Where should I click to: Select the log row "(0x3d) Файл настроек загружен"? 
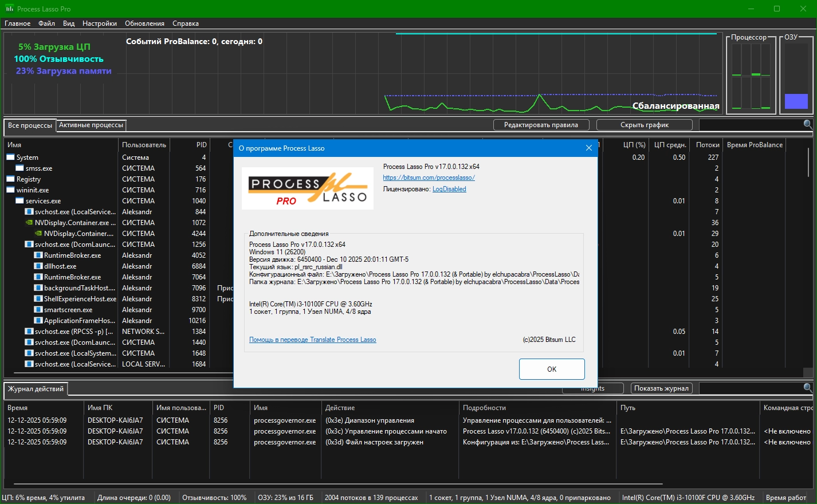click(x=408, y=442)
